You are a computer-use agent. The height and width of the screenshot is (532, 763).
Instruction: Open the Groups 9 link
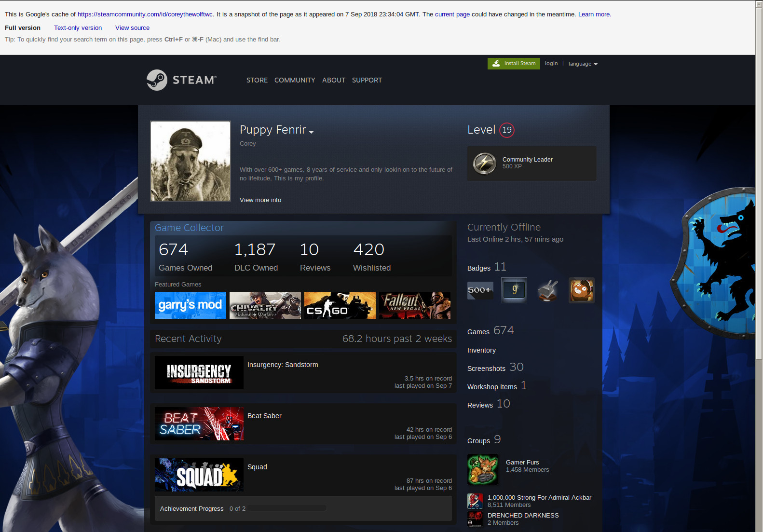(484, 440)
